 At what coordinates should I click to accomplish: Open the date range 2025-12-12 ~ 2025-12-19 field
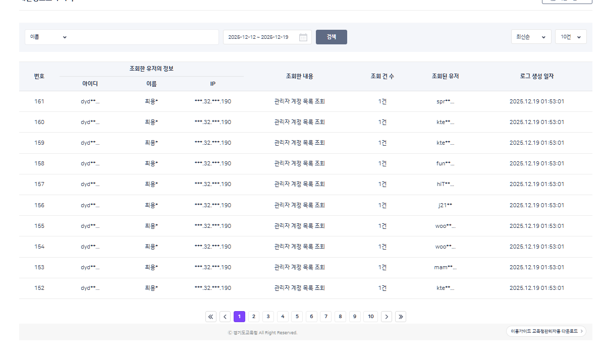click(260, 37)
